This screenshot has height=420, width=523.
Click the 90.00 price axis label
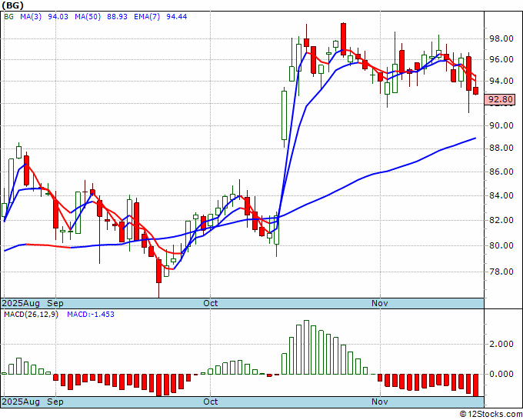pos(501,125)
